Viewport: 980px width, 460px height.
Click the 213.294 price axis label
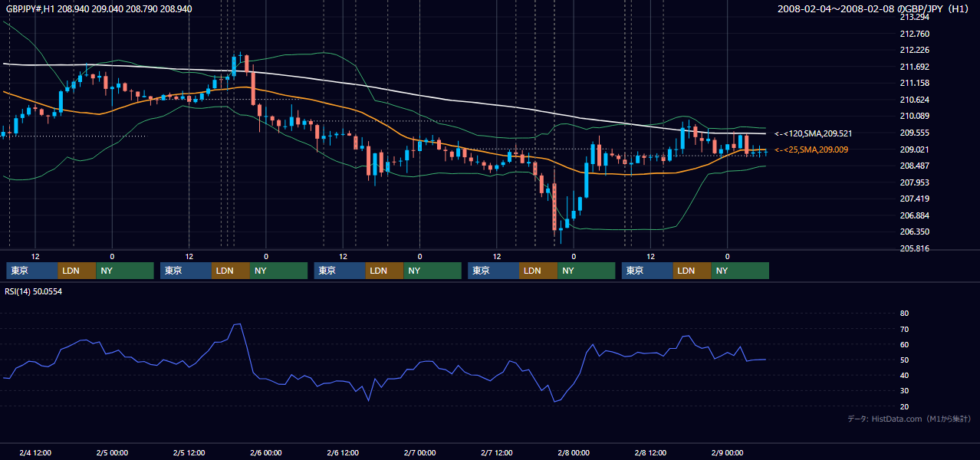914,17
